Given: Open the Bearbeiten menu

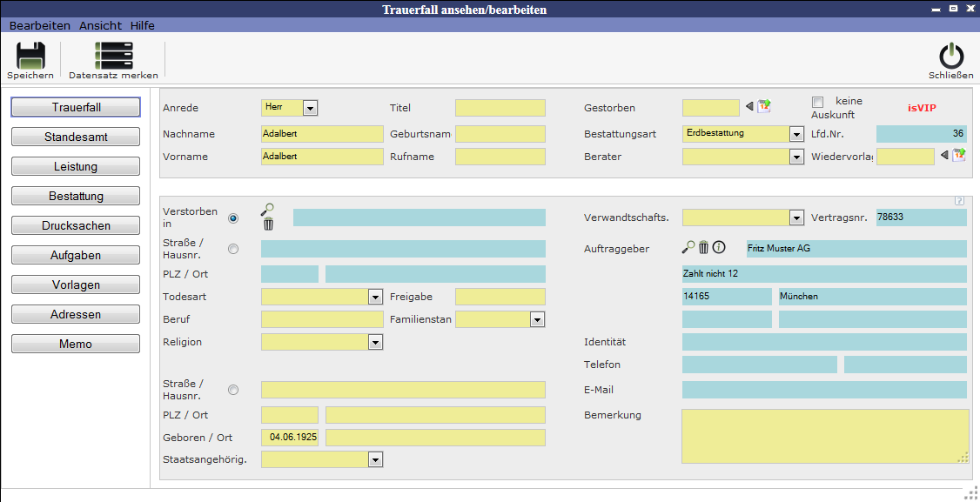Looking at the screenshot, I should [x=39, y=25].
